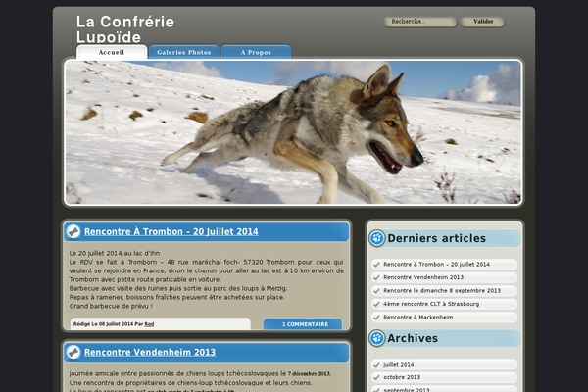This screenshot has width=588, height=392.
Task: Open the A Propos tab
Action: point(256,52)
